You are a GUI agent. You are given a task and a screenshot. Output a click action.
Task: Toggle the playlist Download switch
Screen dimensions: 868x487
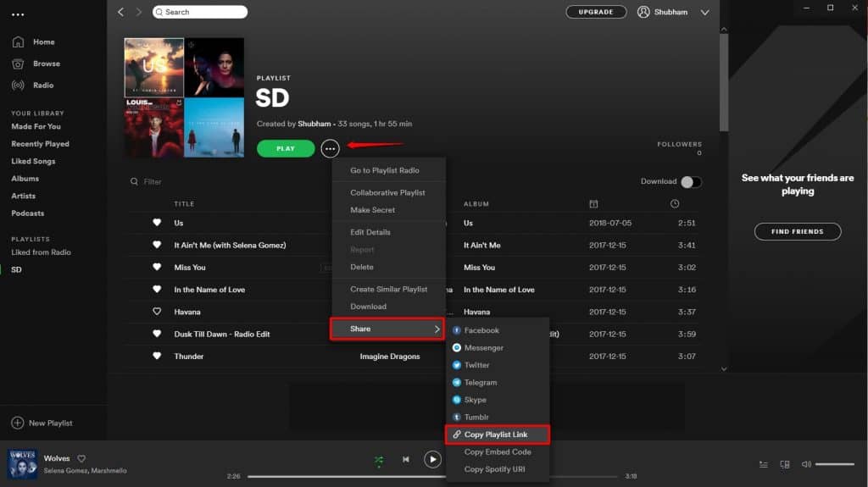(x=691, y=181)
